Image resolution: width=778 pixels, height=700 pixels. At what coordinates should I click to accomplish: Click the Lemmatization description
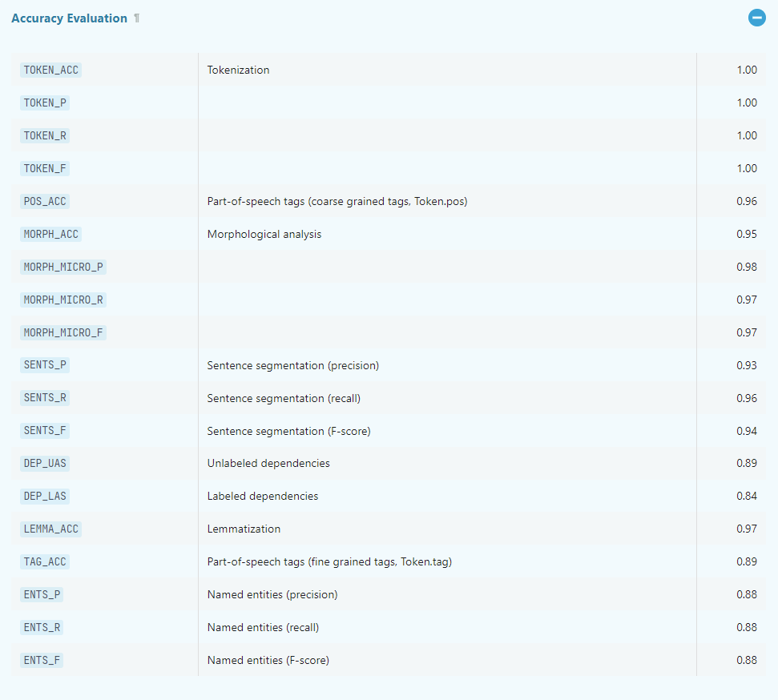coord(244,529)
